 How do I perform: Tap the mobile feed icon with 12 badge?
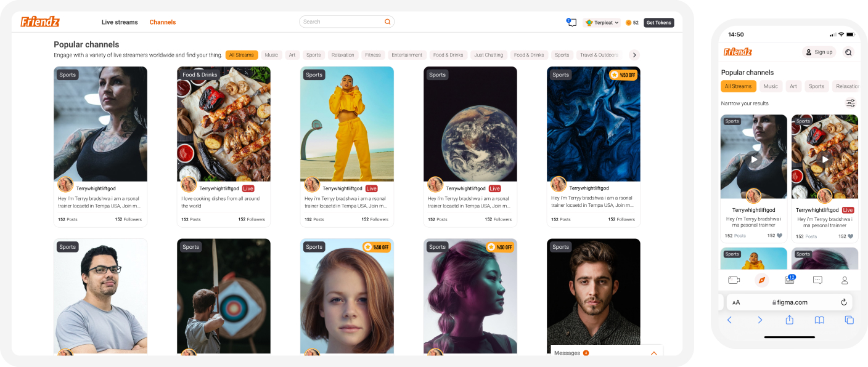[790, 280]
